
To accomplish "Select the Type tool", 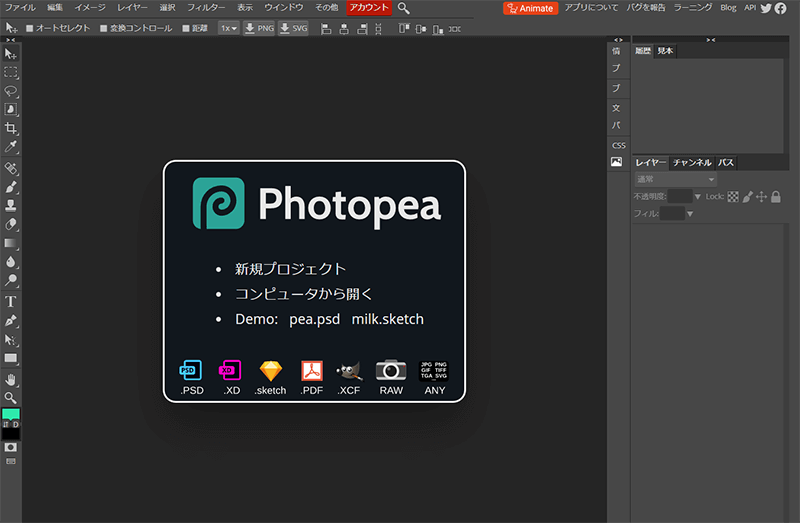I will [x=11, y=302].
